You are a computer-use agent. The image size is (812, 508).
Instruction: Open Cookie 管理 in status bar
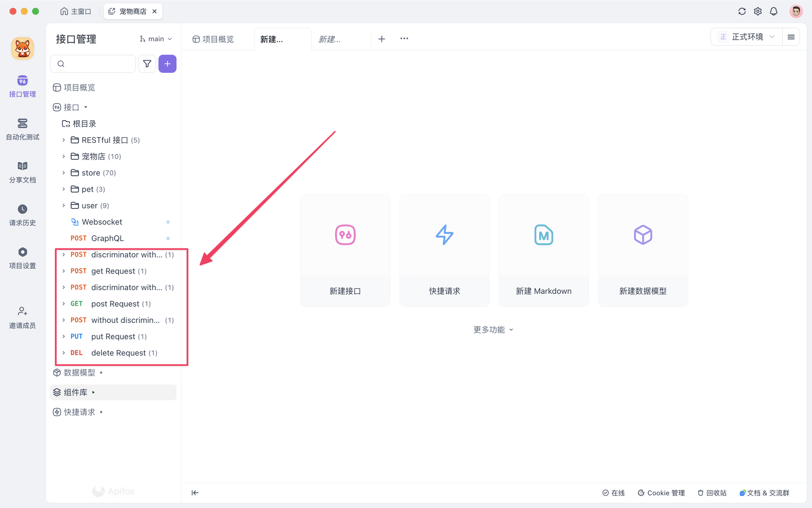661,493
